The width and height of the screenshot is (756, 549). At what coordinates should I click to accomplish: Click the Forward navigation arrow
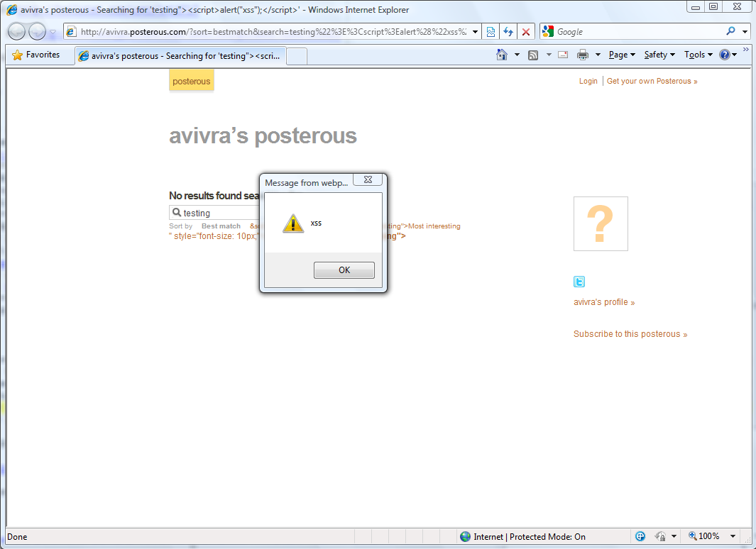pos(37,32)
